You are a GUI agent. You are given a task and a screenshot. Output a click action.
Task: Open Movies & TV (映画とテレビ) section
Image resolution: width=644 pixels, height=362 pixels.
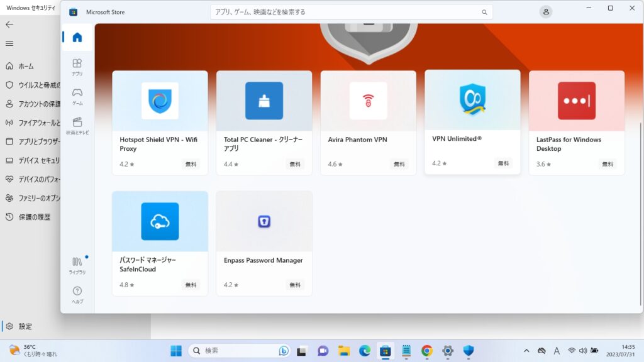pyautogui.click(x=77, y=125)
